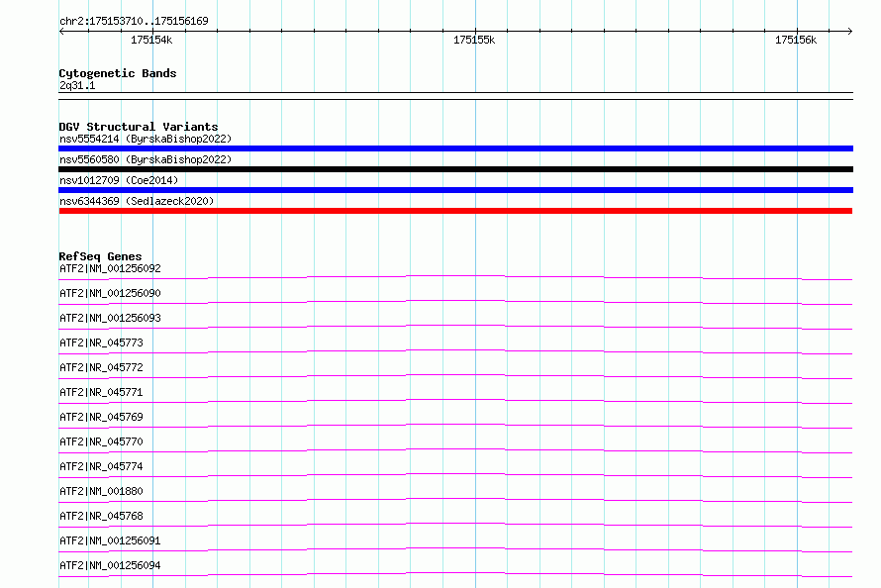Select the 2q31.1 band label
Image resolution: width=881 pixels, height=588 pixels.
coord(77,85)
